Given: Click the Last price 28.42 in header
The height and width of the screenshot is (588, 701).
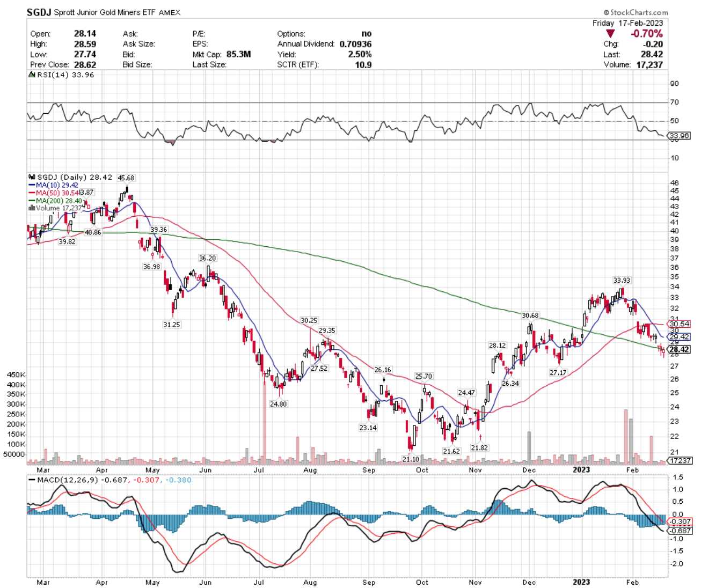Looking at the screenshot, I should coord(652,54).
